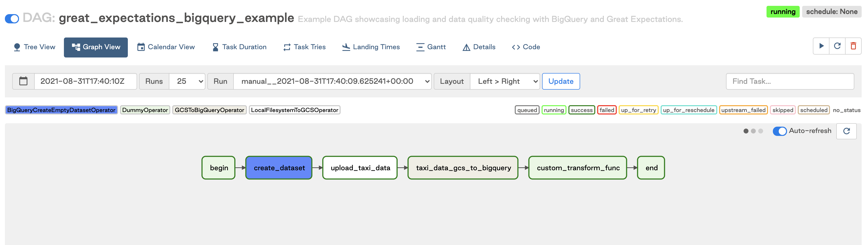Open the Code view of the DAG
The height and width of the screenshot is (245, 868).
tap(526, 47)
